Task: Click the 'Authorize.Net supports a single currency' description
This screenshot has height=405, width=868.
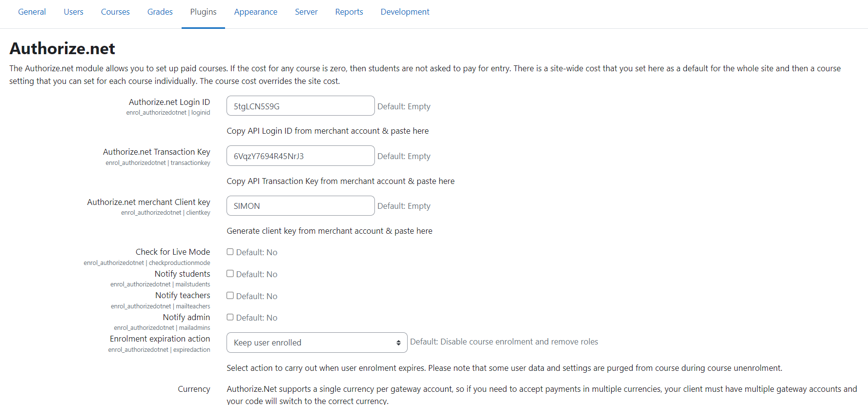Action: click(x=542, y=395)
